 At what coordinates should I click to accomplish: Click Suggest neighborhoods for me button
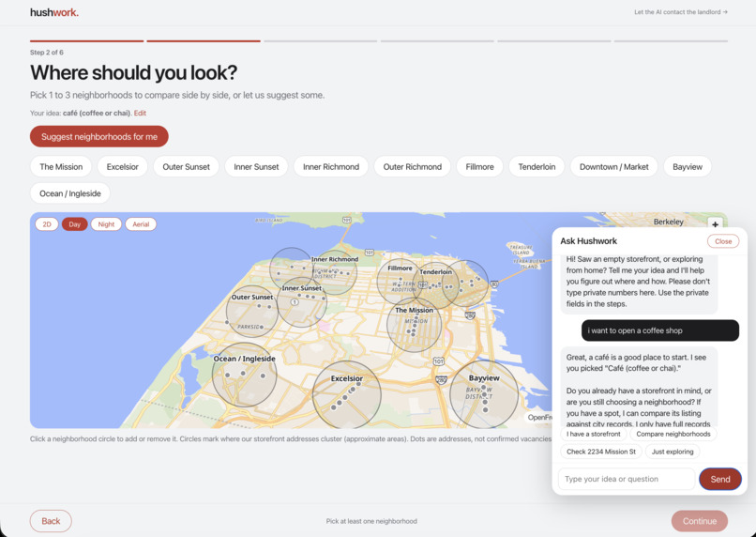[x=99, y=136]
